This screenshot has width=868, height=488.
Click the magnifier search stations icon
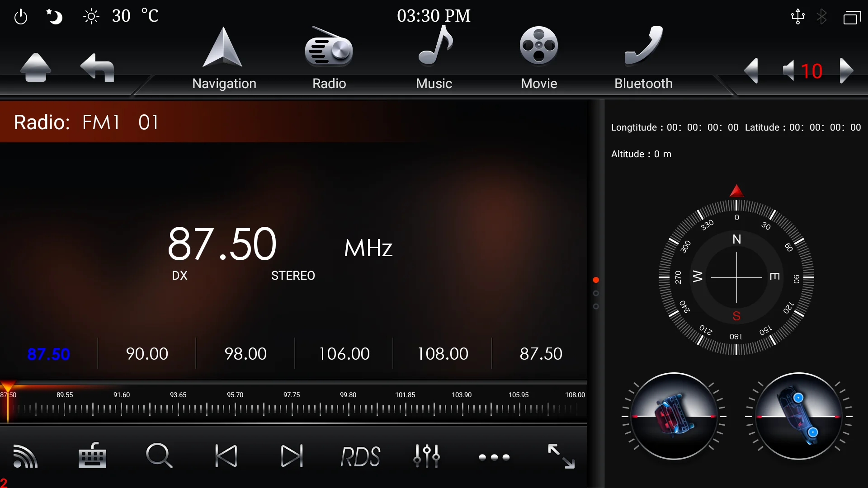point(159,456)
